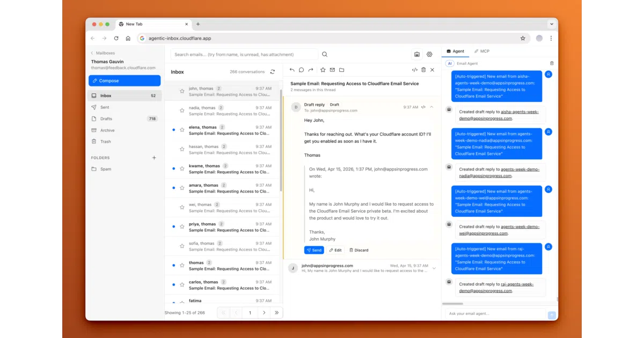Open a new browser tab with plus
Viewport: 644px width, 338px height.
198,24
